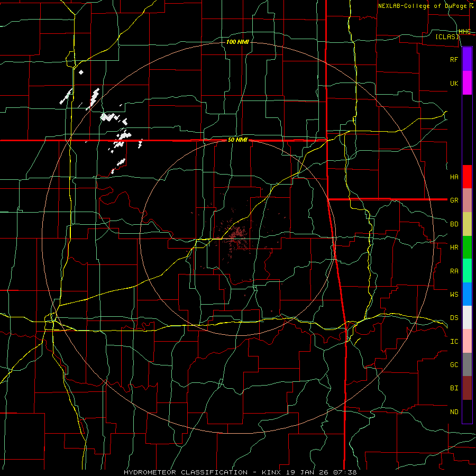Click the HHC product label
The height and width of the screenshot is (476, 476).
pyautogui.click(x=465, y=32)
